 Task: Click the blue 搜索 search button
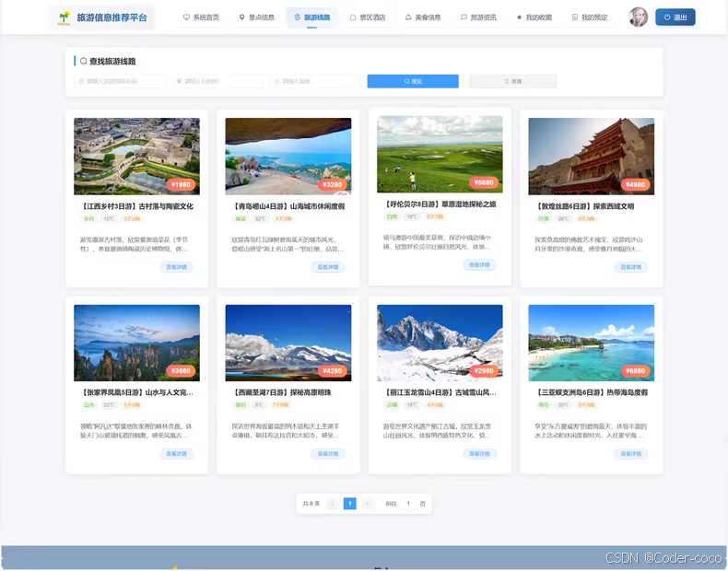pos(413,81)
